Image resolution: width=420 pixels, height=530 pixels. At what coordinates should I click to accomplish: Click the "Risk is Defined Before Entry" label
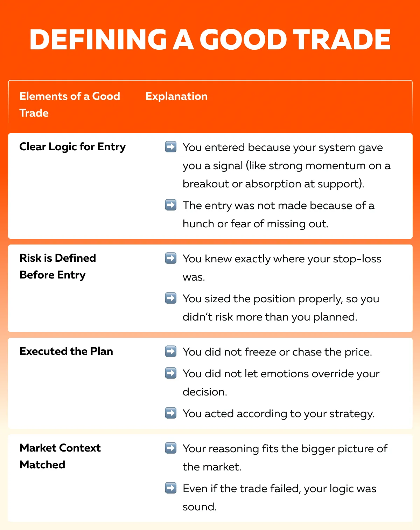tap(57, 266)
